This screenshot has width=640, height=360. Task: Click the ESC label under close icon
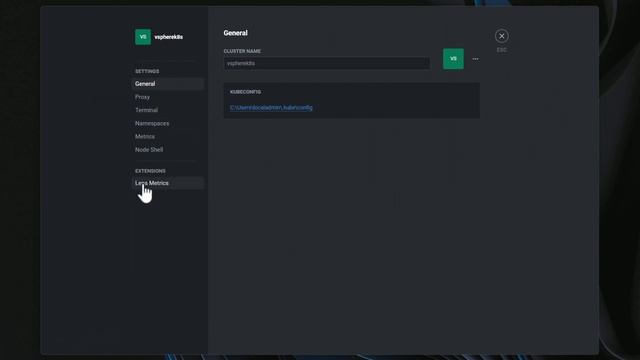[502, 50]
